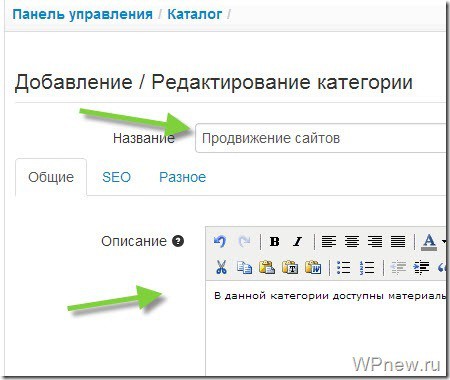The image size is (450, 380).
Task: Center-align the description text
Action: click(352, 241)
